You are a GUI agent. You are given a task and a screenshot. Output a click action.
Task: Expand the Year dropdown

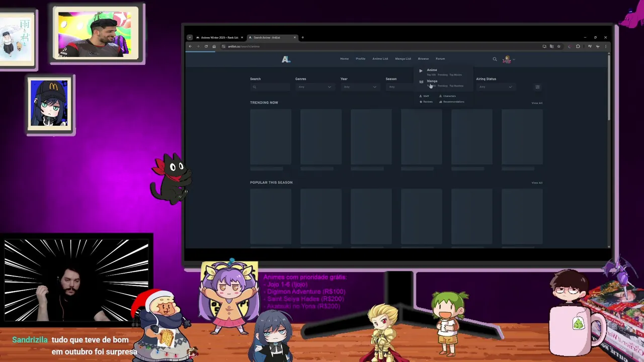tap(360, 87)
